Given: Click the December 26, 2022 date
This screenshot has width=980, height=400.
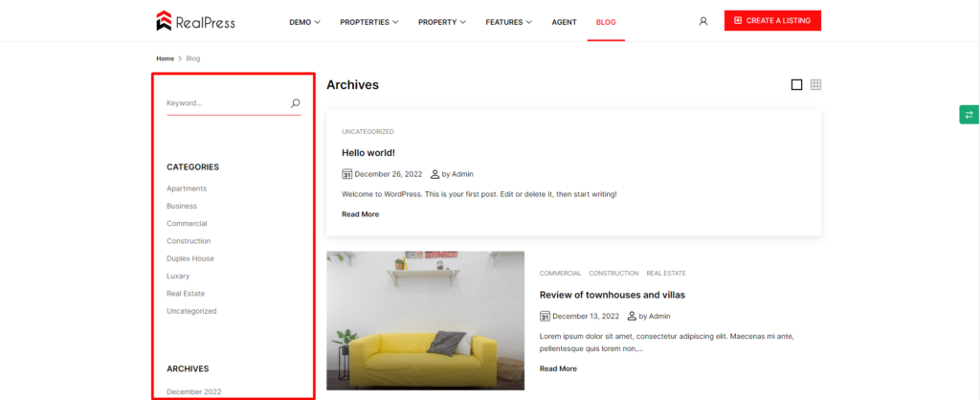Looking at the screenshot, I should click(x=389, y=174).
